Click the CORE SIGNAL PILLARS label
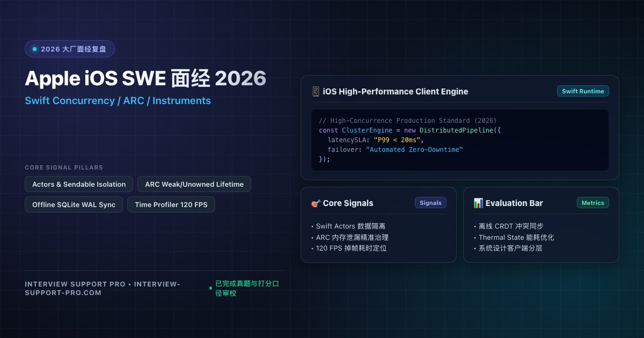The image size is (644, 338). pos(64,167)
